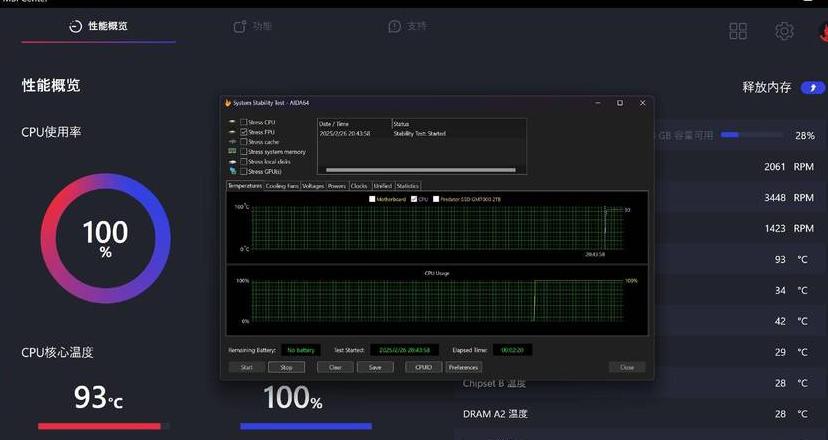This screenshot has width=828, height=440.
Task: Click the Stress GPU(s) monitor icon
Action: 232,171
